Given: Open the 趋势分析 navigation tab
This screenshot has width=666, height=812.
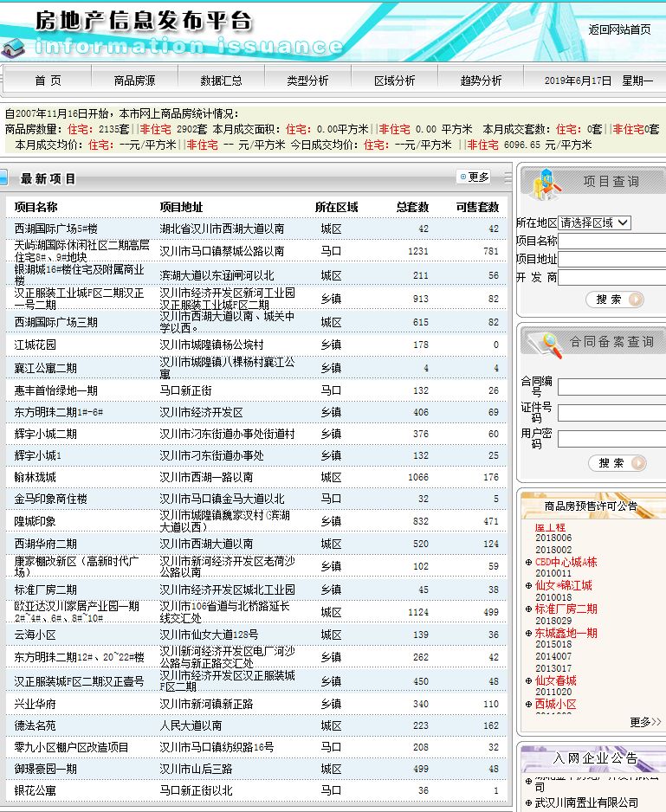Looking at the screenshot, I should [x=481, y=81].
